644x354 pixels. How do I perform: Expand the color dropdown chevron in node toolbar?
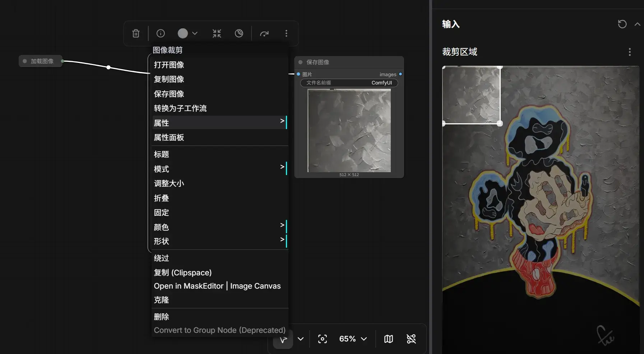tap(195, 33)
